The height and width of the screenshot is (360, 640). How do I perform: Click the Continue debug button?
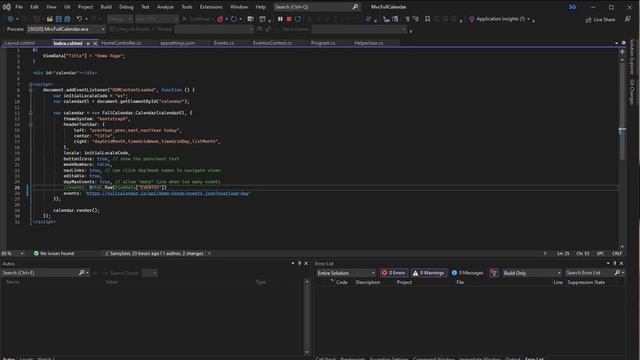point(196,19)
